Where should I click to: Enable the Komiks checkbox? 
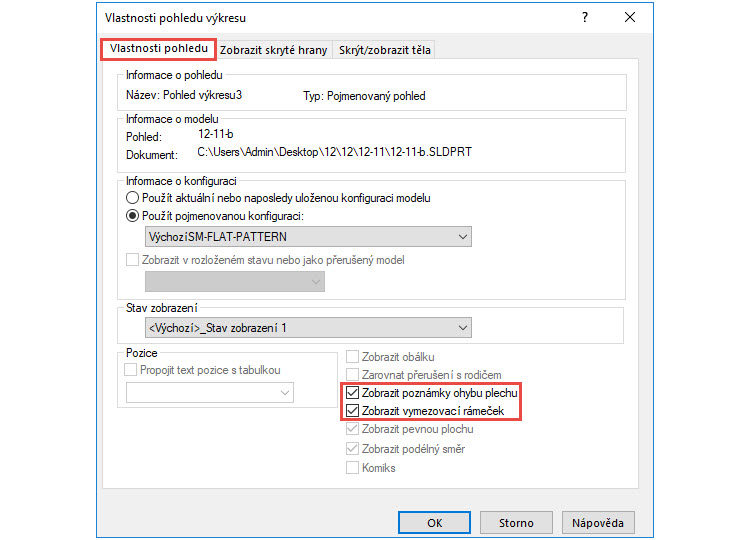pos(351,467)
